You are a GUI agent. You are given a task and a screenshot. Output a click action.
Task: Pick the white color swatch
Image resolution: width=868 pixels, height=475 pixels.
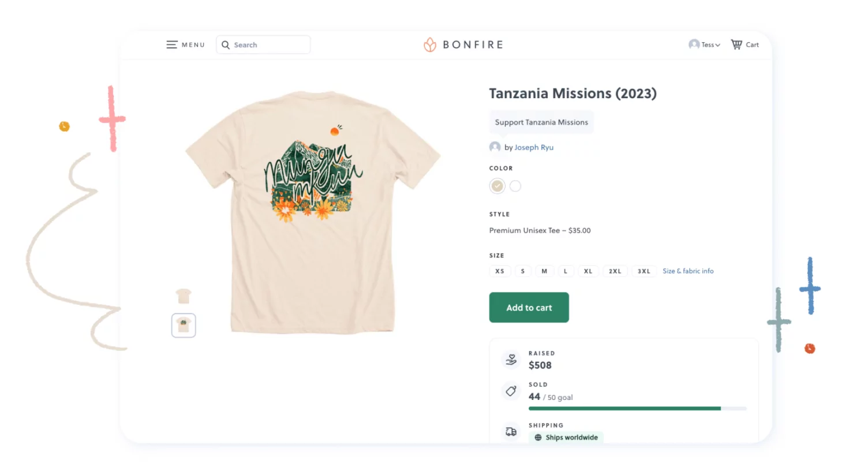(515, 186)
